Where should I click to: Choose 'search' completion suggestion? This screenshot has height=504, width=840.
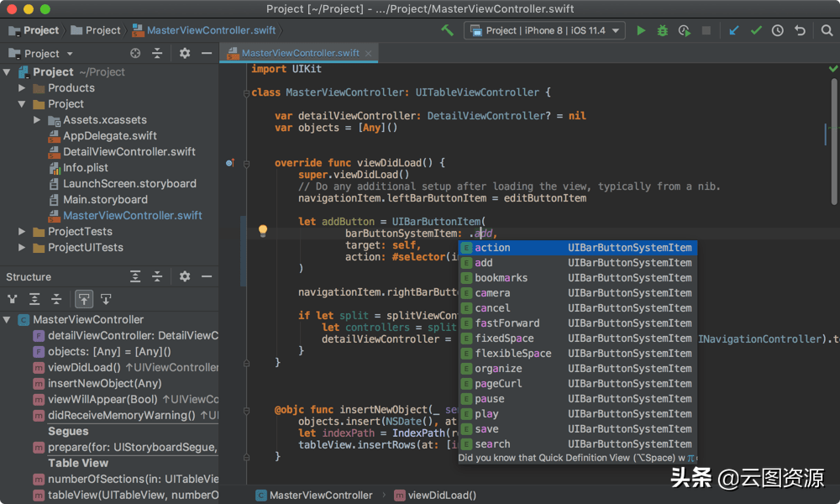click(x=578, y=444)
